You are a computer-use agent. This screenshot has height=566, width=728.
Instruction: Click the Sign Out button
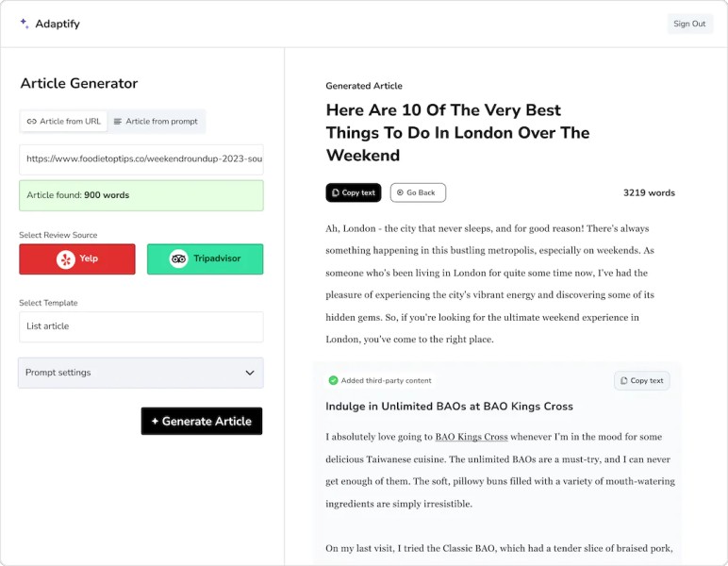click(689, 24)
